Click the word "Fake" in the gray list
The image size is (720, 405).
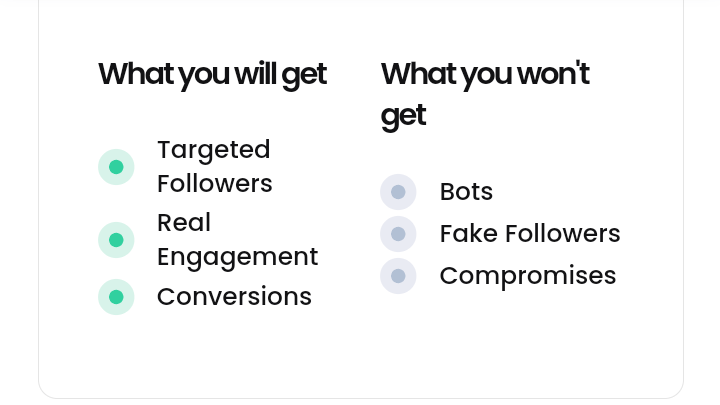click(x=467, y=234)
